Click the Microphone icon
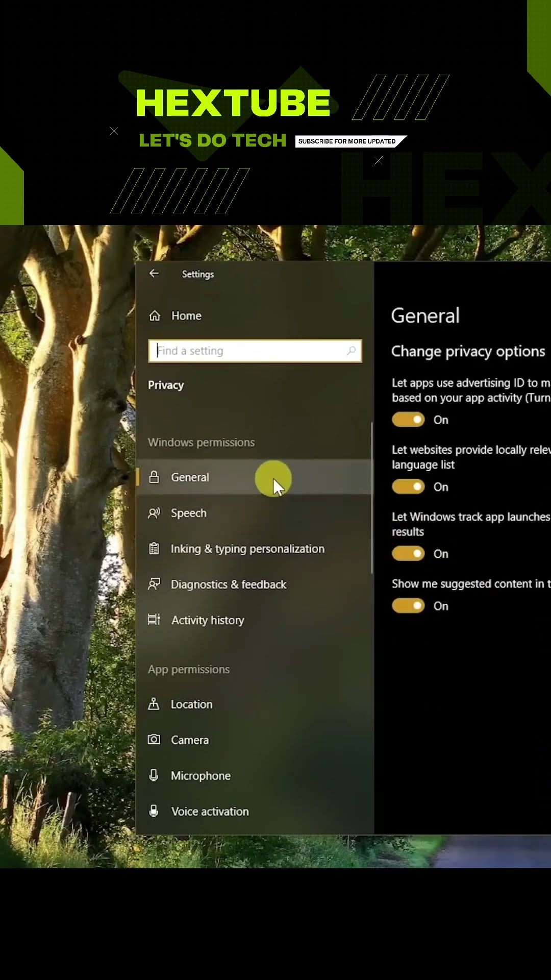Image resolution: width=551 pixels, height=980 pixels. tap(154, 776)
